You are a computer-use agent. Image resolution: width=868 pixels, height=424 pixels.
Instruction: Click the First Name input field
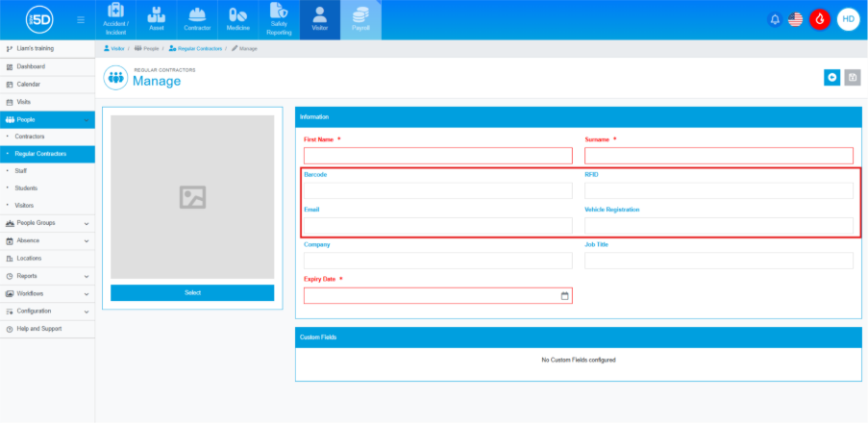(437, 156)
